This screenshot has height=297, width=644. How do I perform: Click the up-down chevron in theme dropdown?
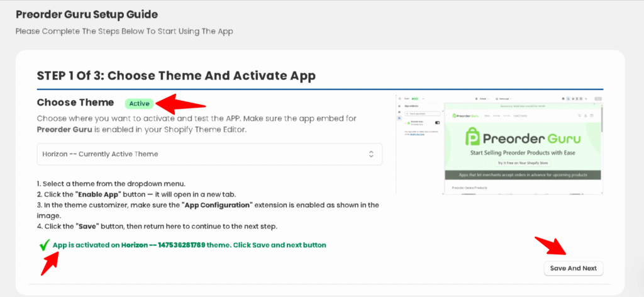click(x=371, y=154)
